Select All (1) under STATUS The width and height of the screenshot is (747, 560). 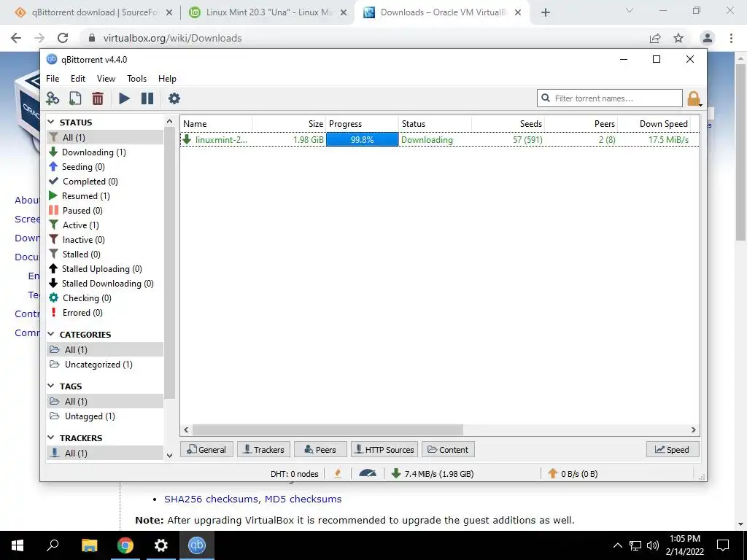(x=105, y=138)
